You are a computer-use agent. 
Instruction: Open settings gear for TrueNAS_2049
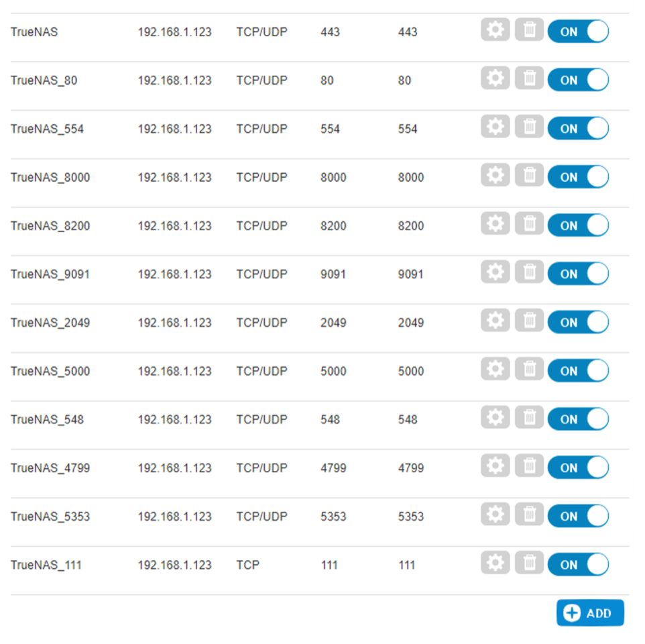tap(495, 320)
